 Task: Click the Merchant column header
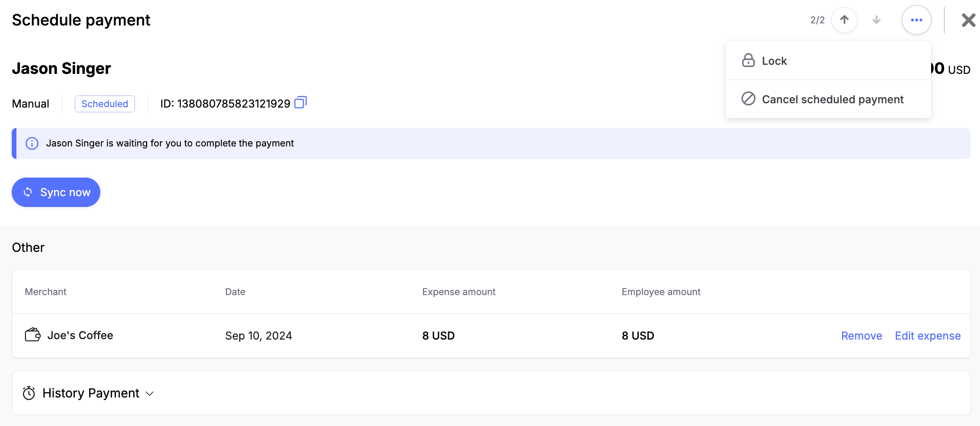pyautogui.click(x=45, y=292)
